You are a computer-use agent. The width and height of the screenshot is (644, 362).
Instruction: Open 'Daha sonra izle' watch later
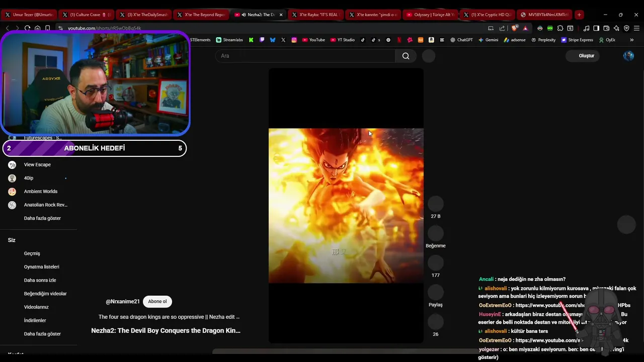click(x=40, y=280)
